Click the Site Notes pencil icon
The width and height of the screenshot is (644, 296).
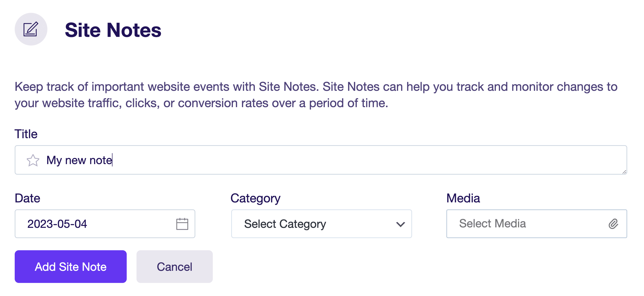(x=31, y=29)
